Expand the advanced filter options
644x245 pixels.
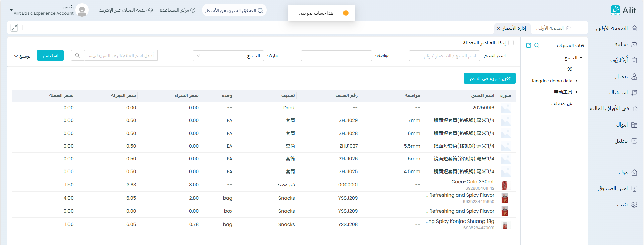[x=22, y=56]
